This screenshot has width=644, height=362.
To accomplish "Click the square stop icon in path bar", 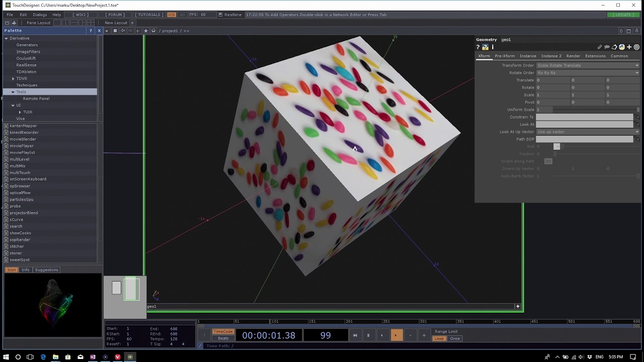I will point(115,31).
